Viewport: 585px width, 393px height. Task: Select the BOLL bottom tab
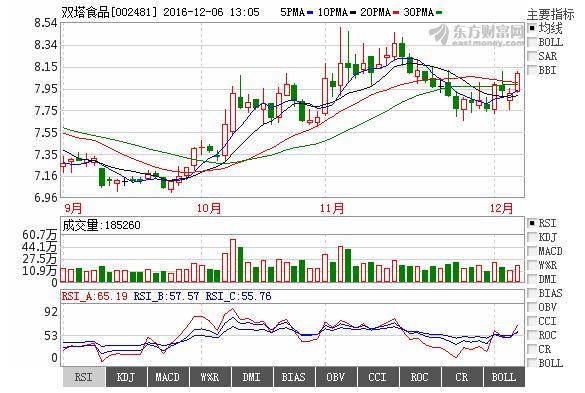tap(504, 377)
